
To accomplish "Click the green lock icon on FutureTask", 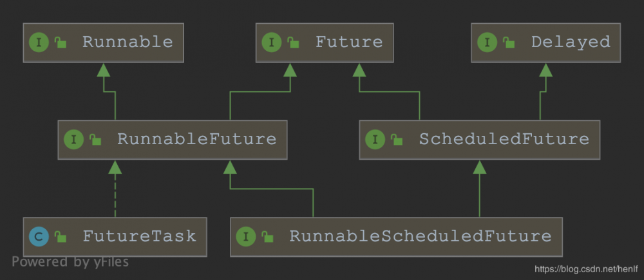I will [x=59, y=236].
